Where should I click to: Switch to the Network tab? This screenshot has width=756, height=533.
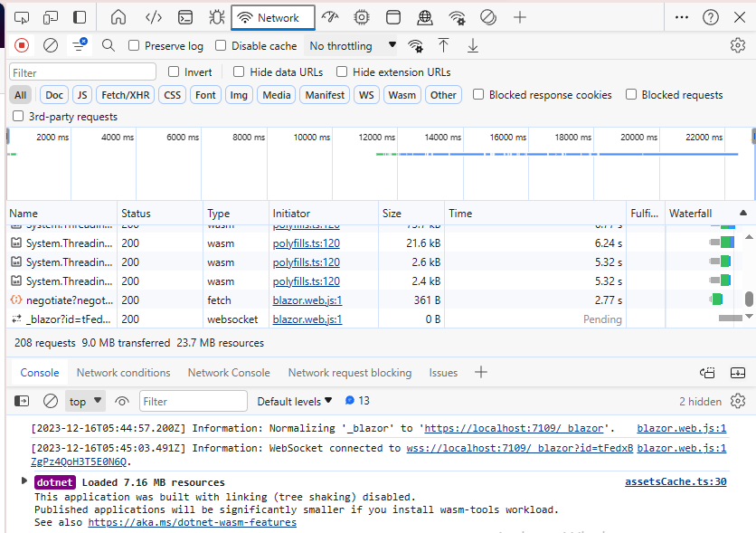(x=273, y=18)
